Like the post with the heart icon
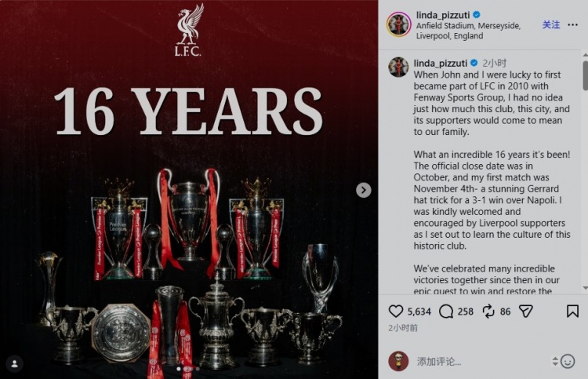Viewport: 588px width, 379px height. [x=396, y=311]
